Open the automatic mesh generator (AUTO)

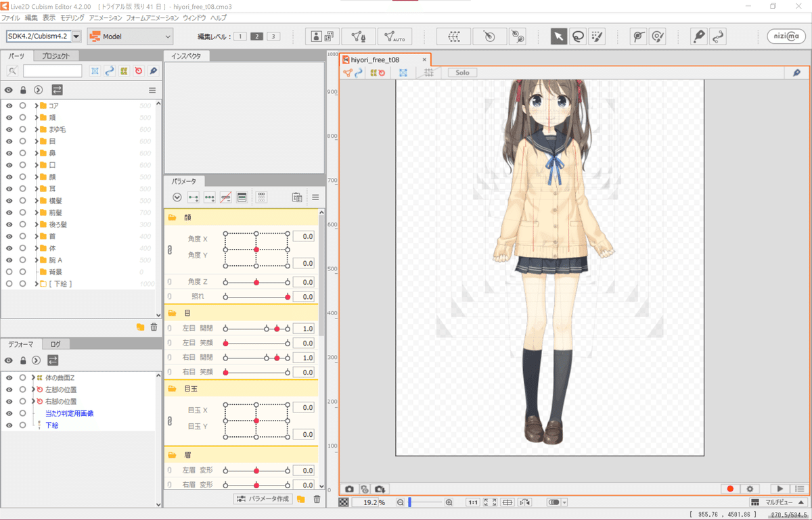394,36
